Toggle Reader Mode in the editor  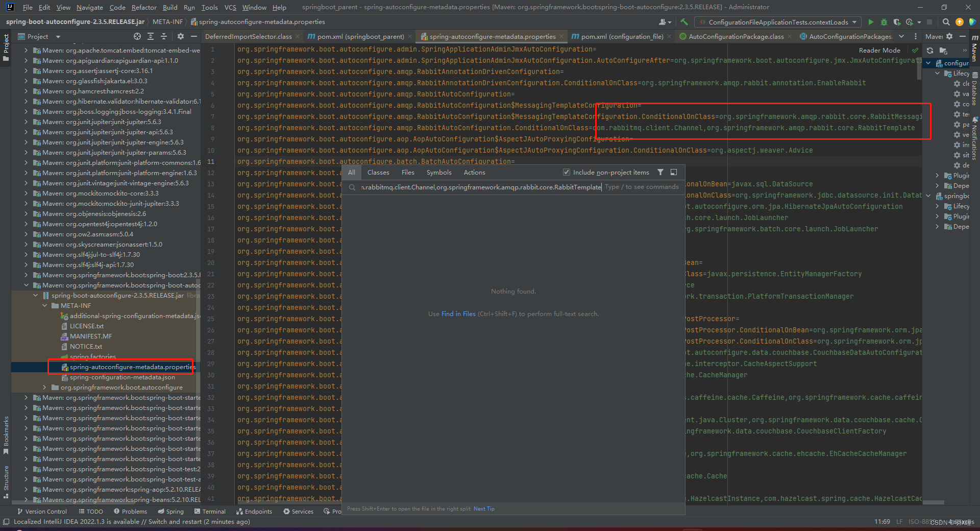tap(879, 50)
